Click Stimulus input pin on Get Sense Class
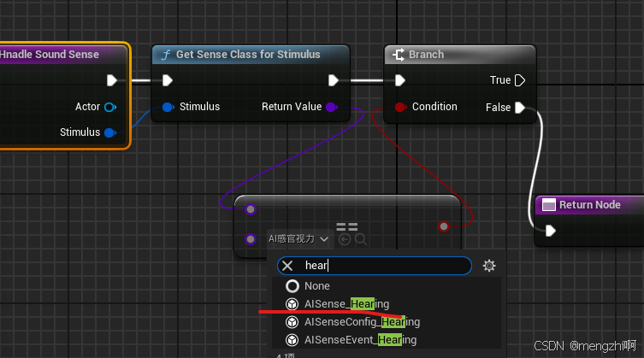The image size is (644, 358). pos(168,107)
